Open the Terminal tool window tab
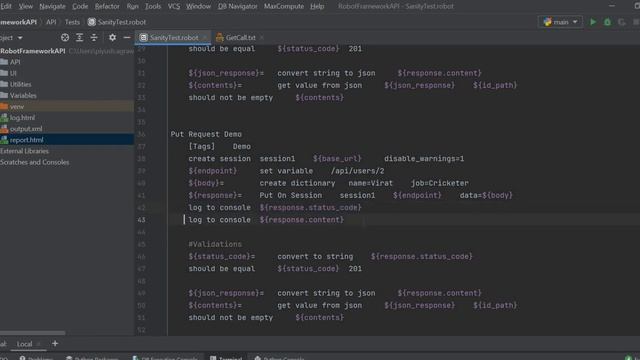This screenshot has width=640, height=360. tap(226, 358)
